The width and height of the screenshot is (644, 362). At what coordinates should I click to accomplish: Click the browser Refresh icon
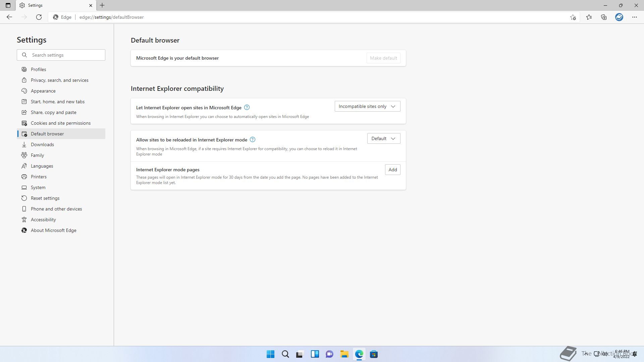39,17
